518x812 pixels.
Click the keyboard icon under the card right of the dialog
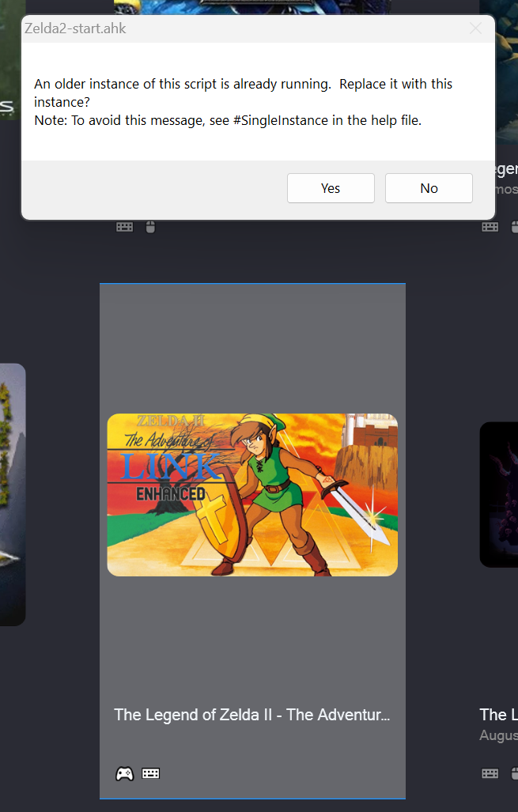coord(490,227)
